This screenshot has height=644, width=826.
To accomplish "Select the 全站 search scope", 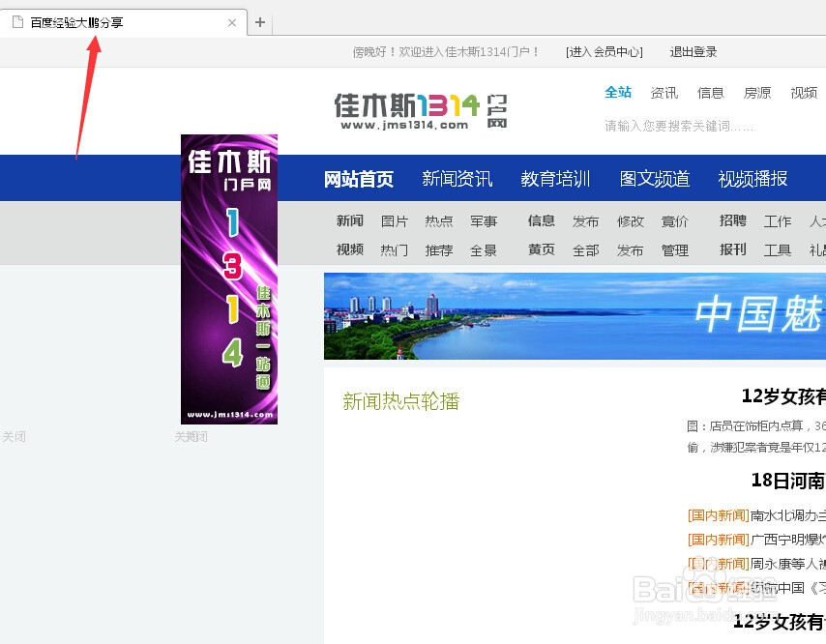I will coord(618,92).
